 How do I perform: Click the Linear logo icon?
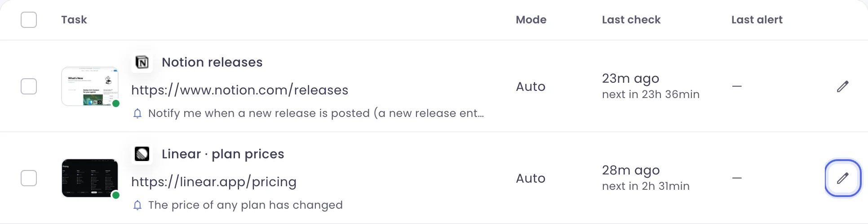[x=142, y=154]
